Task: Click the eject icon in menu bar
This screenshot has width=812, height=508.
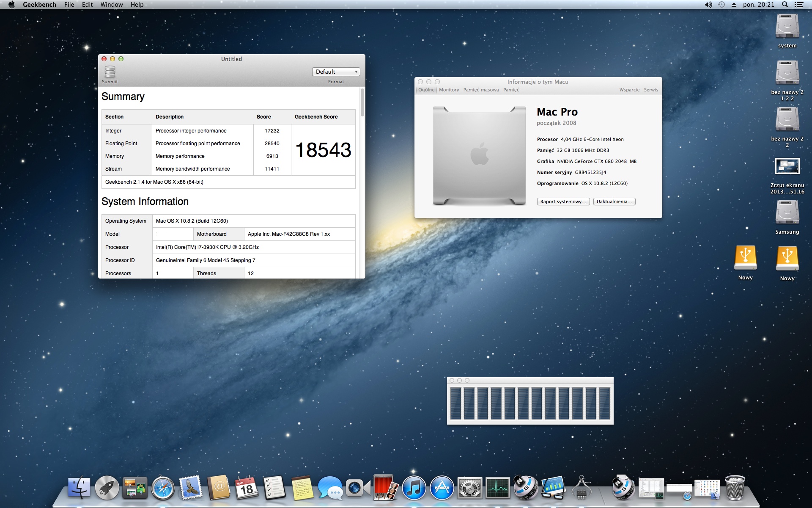Action: click(x=734, y=5)
